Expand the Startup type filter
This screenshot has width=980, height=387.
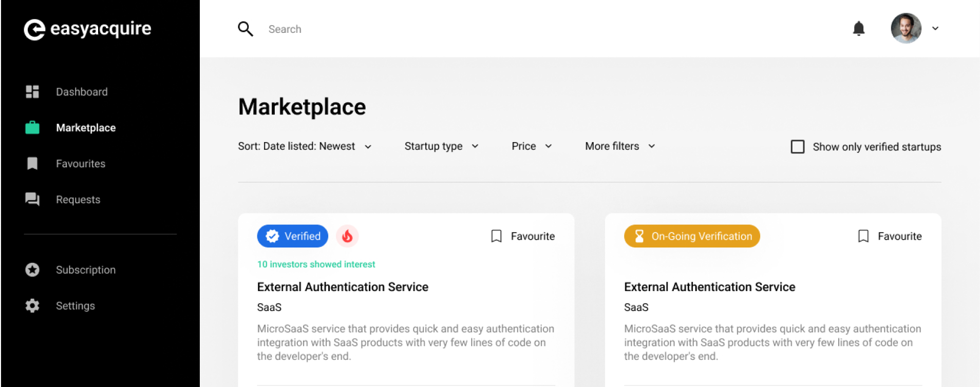(441, 146)
